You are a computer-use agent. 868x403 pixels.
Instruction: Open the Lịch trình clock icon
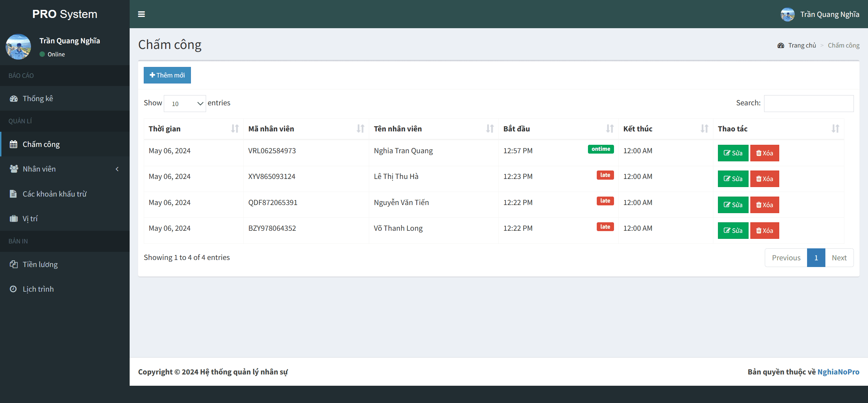coord(13,289)
